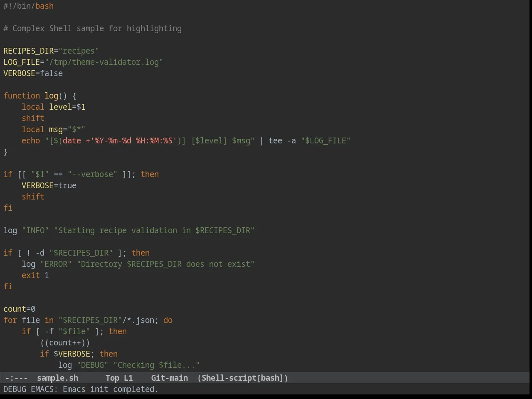Click the "ERROR" string argument
This screenshot has width=532, height=399.
tap(56, 264)
